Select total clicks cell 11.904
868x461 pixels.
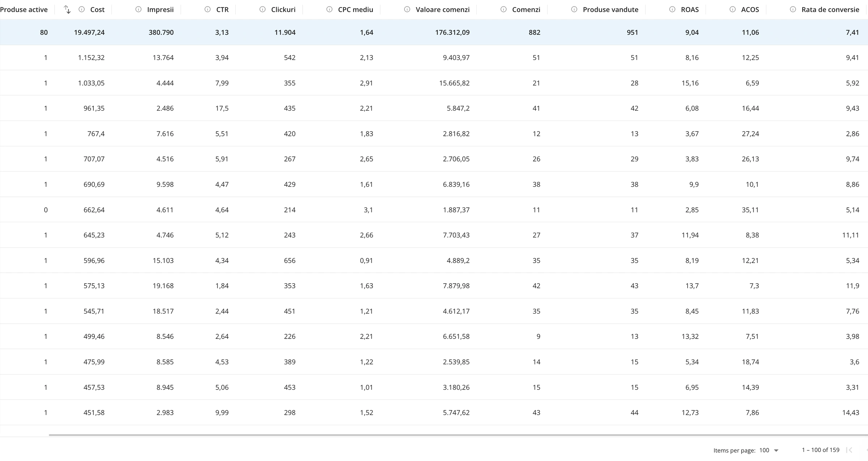pos(285,32)
